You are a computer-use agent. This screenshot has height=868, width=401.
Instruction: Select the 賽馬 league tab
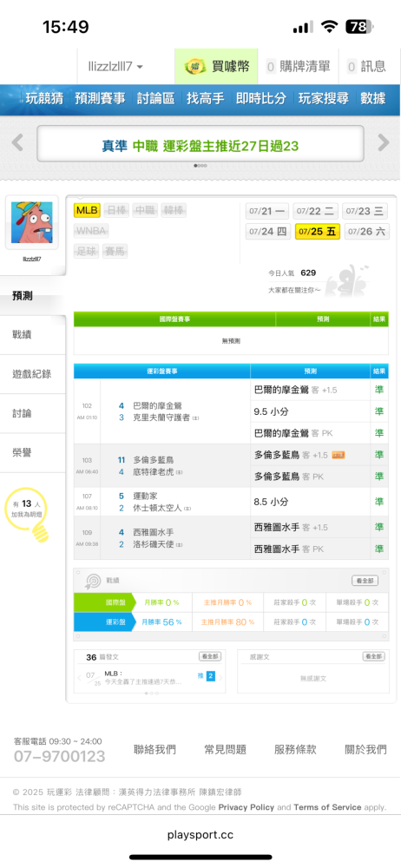(115, 252)
